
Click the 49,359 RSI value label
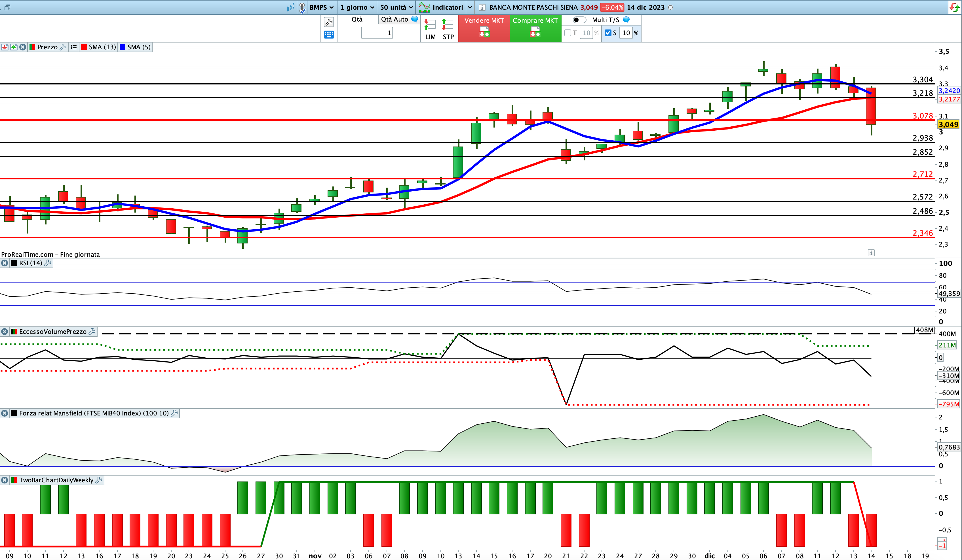(949, 293)
